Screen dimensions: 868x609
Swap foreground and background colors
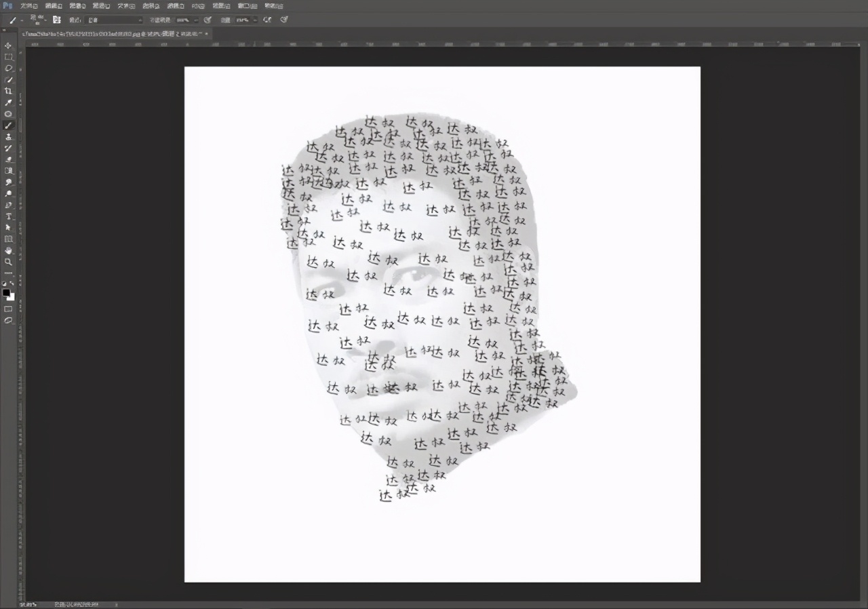[12, 283]
